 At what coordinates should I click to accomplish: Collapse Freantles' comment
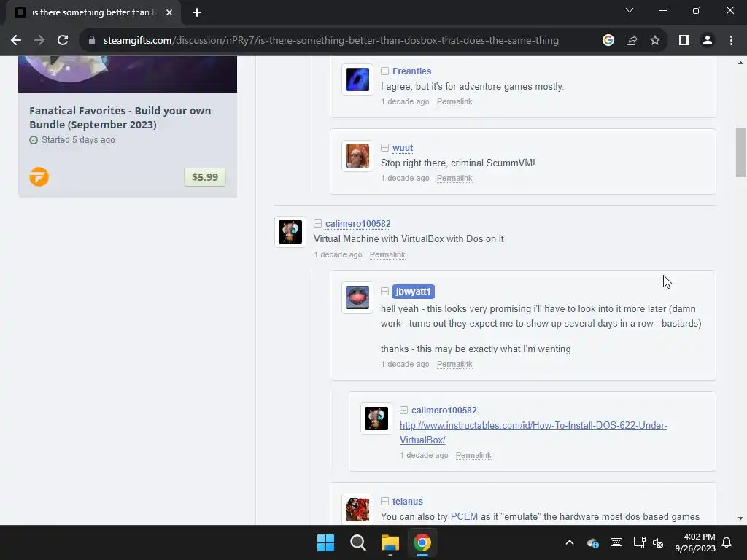coord(384,71)
